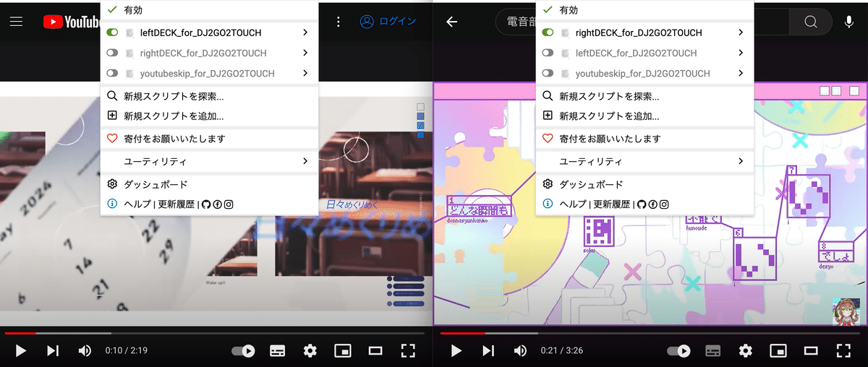The width and height of the screenshot is (868, 367).
Task: Click the Instagram icon in left popup
Action: pyautogui.click(x=229, y=204)
